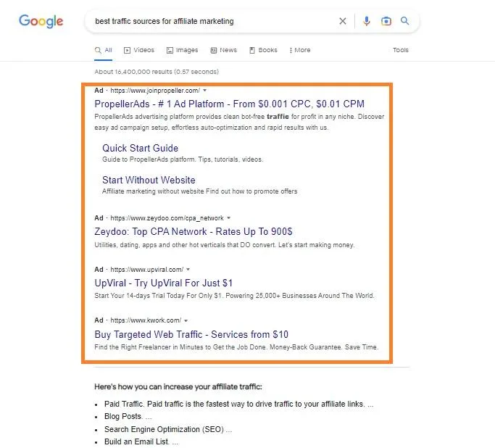Clear the search query with X icon

[x=343, y=21]
